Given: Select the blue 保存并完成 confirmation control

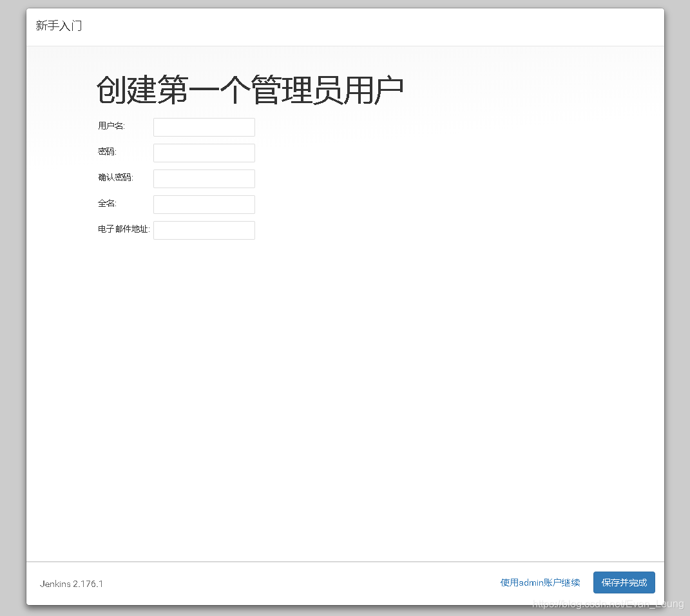Looking at the screenshot, I should 624,582.
